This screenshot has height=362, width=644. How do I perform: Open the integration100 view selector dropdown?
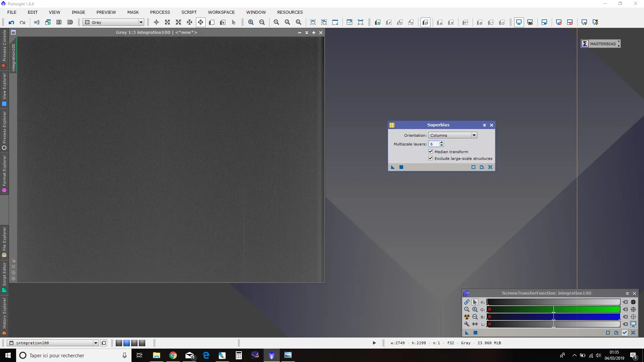pyautogui.click(x=53, y=343)
